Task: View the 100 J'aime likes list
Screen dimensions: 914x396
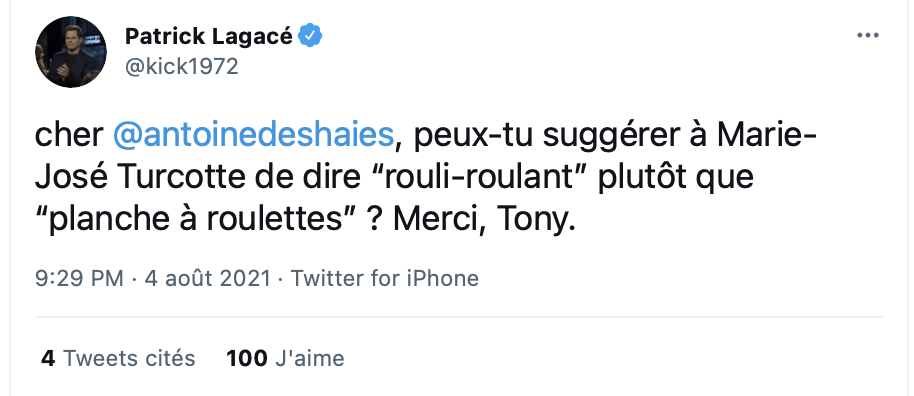Action: click(x=285, y=358)
